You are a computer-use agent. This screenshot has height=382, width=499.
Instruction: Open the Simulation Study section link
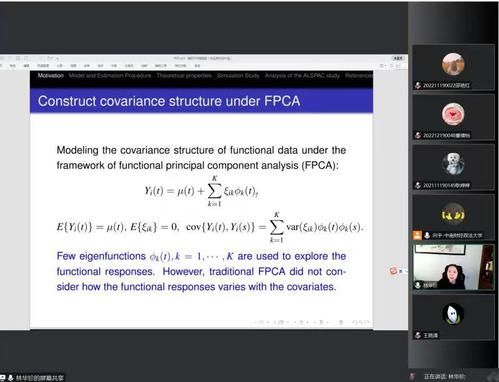(x=238, y=76)
